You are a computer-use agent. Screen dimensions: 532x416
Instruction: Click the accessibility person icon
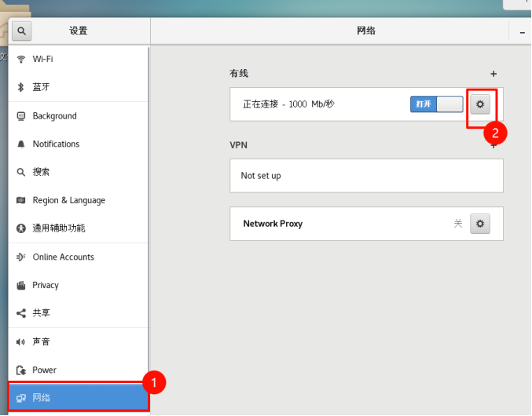click(21, 228)
